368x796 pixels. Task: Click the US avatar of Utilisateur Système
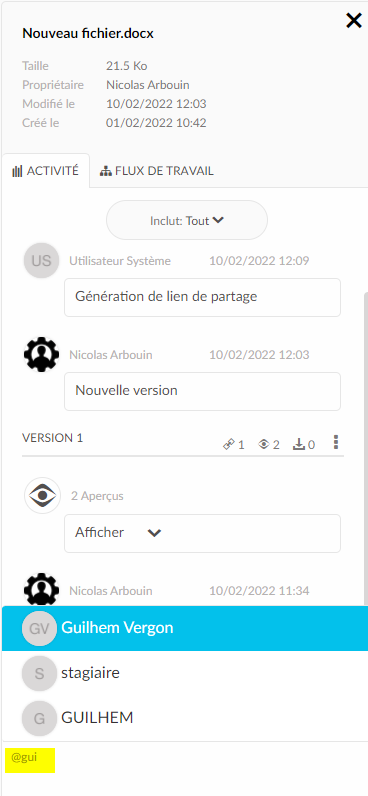[x=41, y=261]
